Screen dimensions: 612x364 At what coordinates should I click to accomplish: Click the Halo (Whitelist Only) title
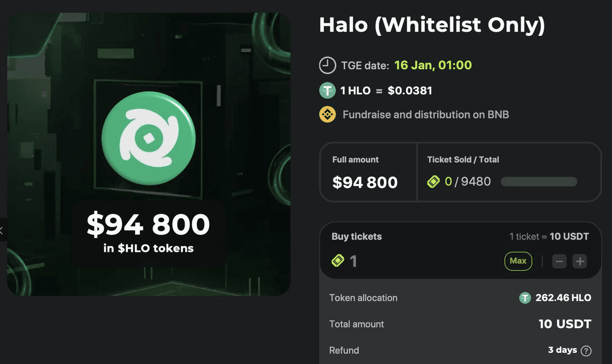click(x=432, y=25)
